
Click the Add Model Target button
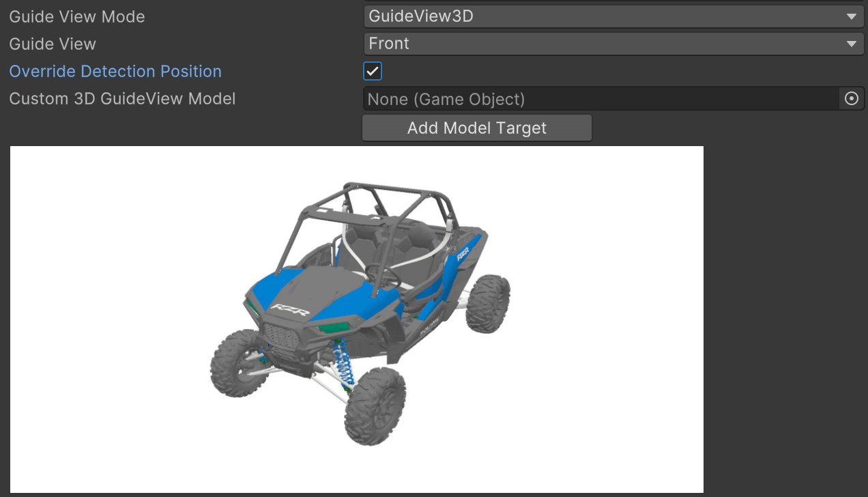[477, 128]
